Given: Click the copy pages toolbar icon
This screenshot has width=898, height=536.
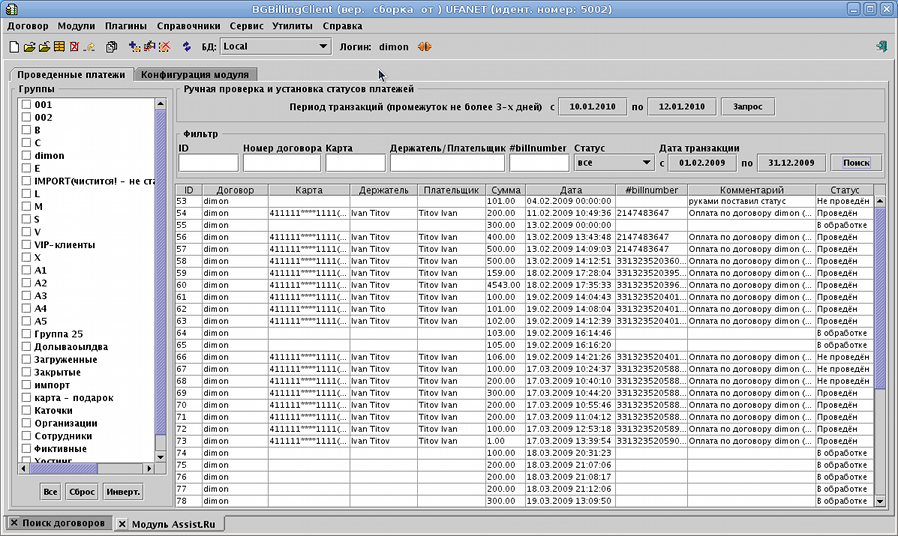Looking at the screenshot, I should (x=111, y=46).
